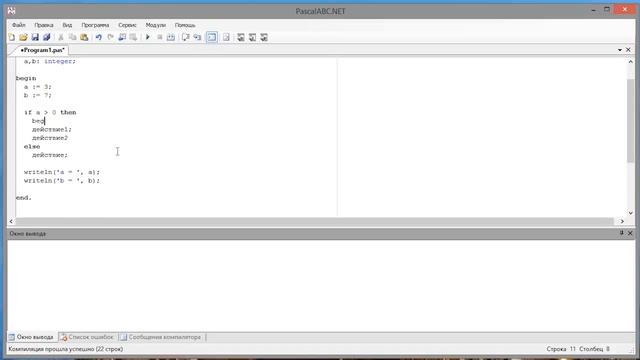Redo the last undone edit
The width and height of the screenshot is (640, 360).
110,38
